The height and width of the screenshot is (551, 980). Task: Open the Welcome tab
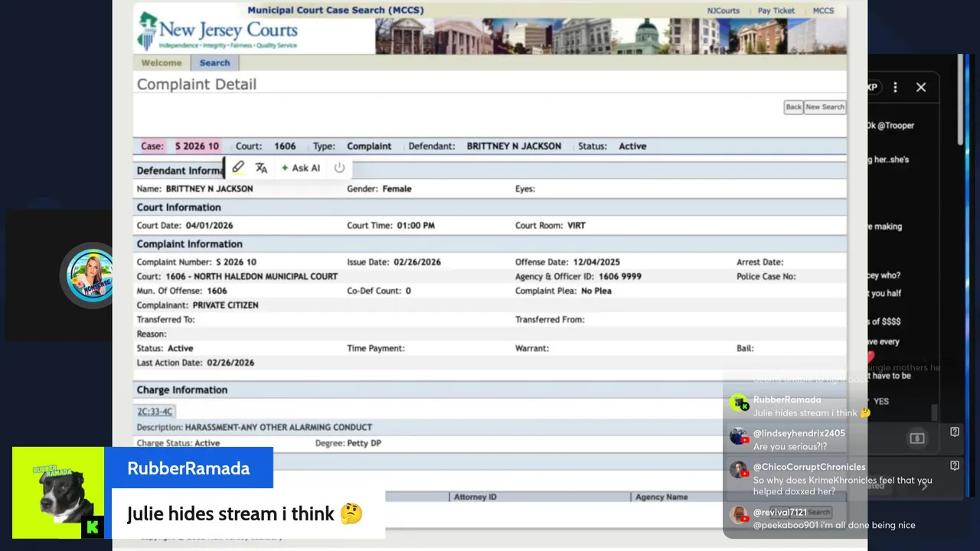tap(162, 63)
